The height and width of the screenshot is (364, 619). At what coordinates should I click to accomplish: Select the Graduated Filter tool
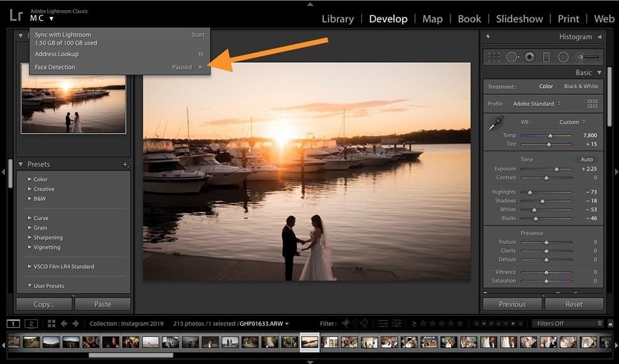(546, 56)
